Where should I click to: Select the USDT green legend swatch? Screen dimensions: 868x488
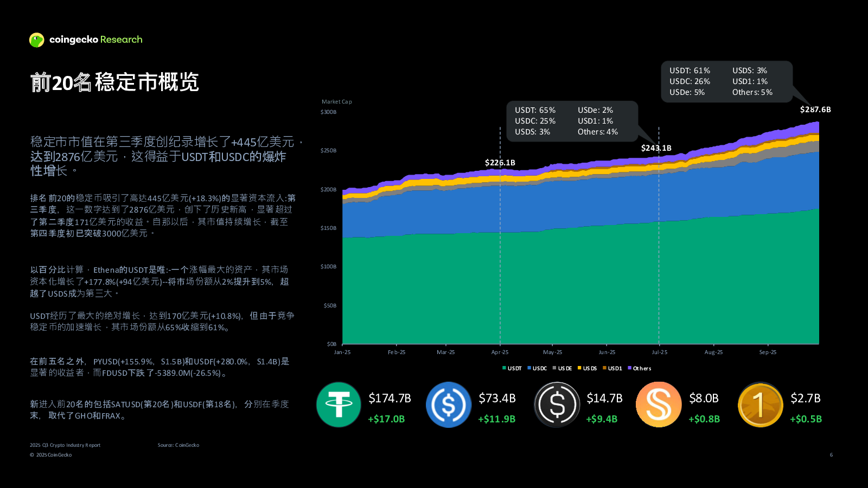pos(504,368)
